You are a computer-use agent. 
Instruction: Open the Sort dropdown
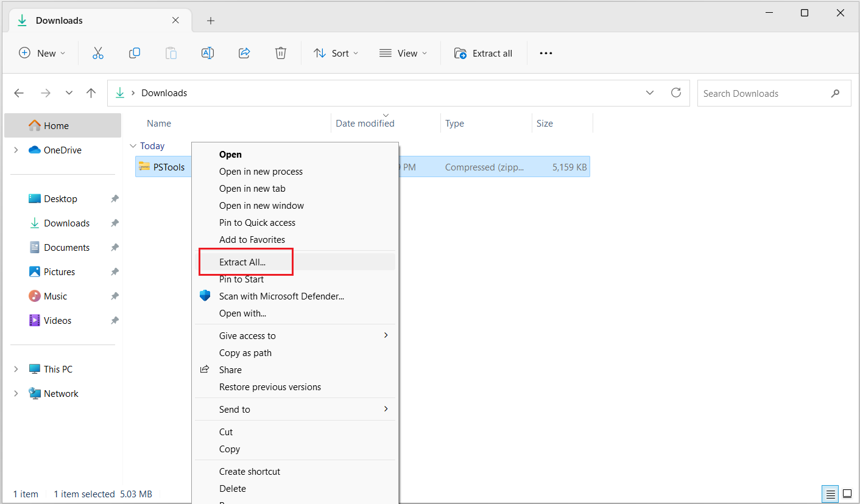pyautogui.click(x=336, y=54)
